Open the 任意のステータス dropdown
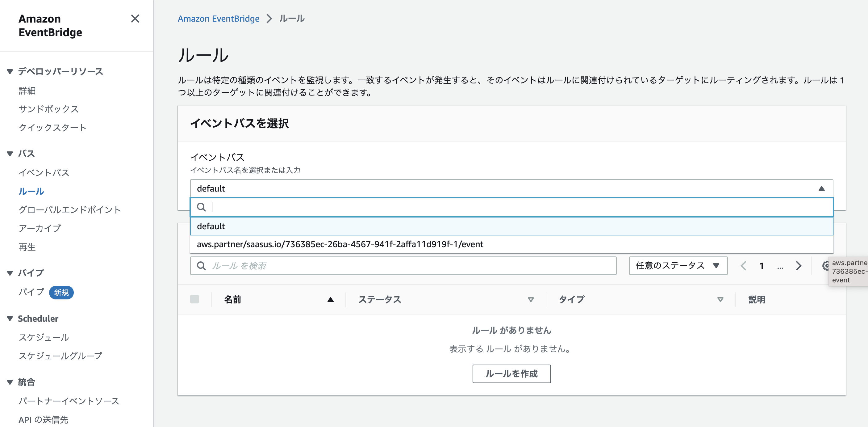Viewport: 868px width, 427px height. 678,266
